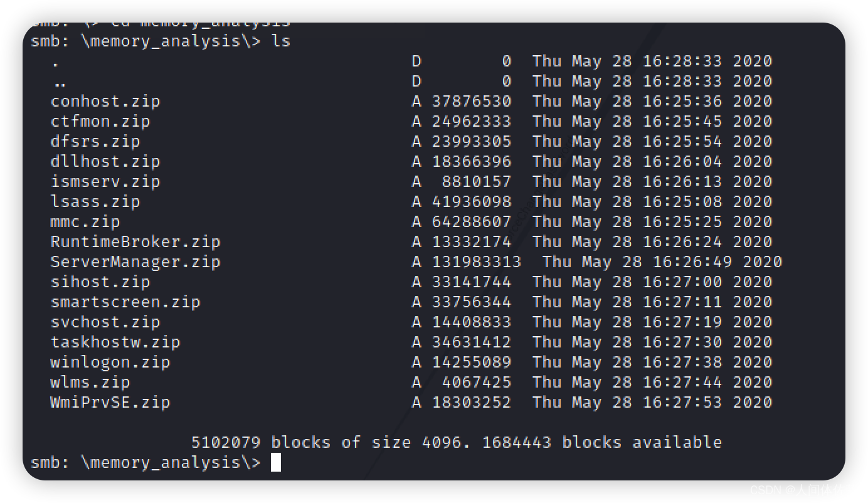868x503 pixels.
Task: Click the smartscreen.zip filename
Action: (125, 302)
